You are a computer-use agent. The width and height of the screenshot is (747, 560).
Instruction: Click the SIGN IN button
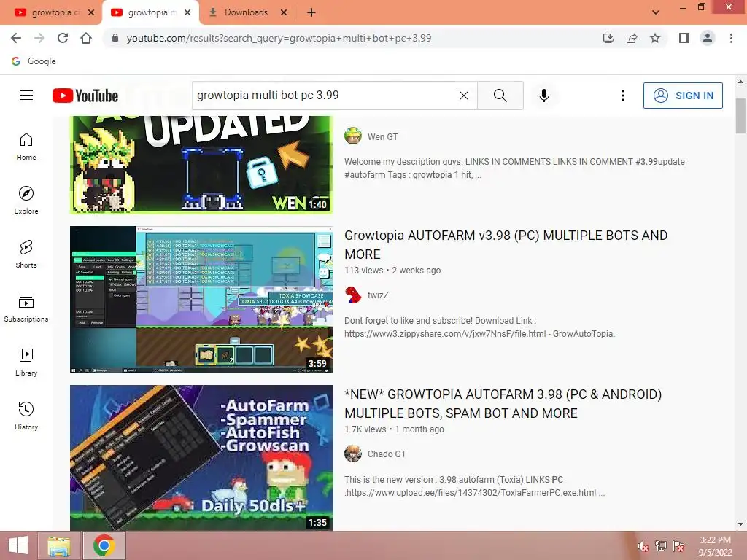click(x=683, y=96)
